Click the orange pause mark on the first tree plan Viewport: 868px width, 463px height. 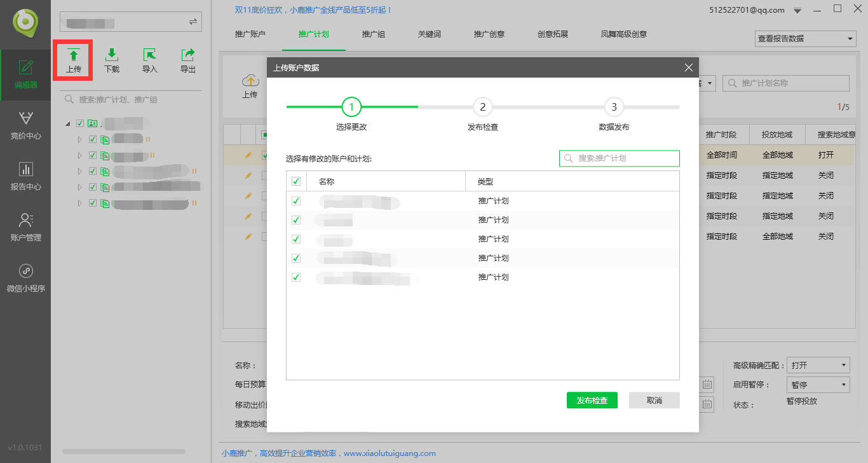click(x=148, y=139)
